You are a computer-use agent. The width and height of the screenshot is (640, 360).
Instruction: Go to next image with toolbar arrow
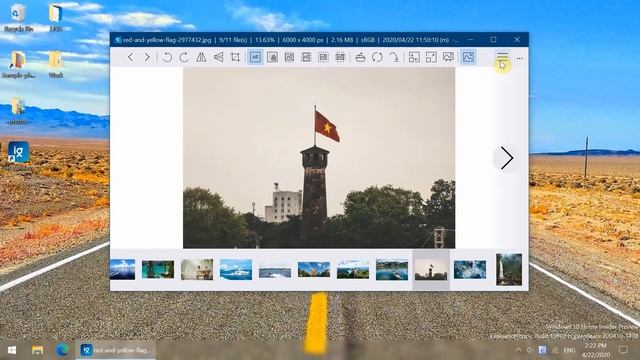147,57
